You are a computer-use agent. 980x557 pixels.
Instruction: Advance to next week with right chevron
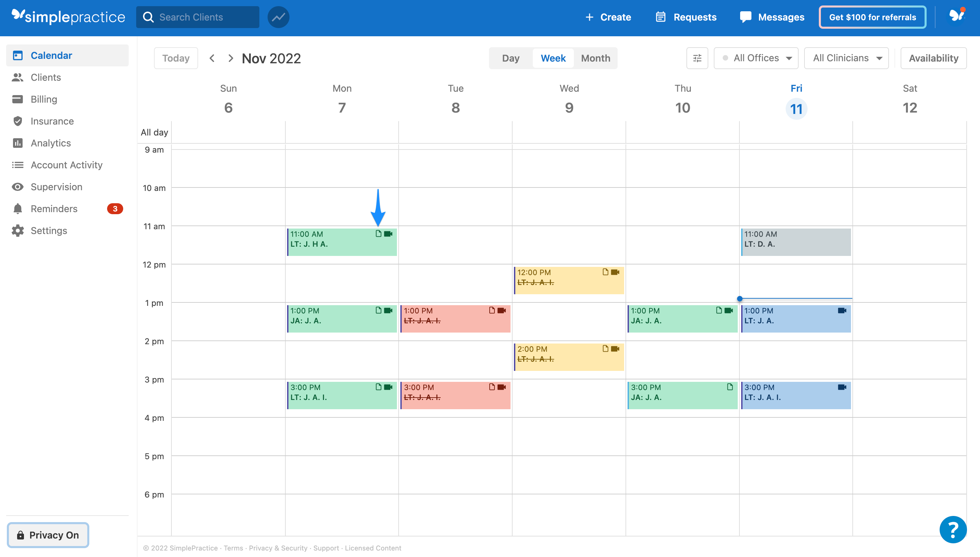coord(230,58)
